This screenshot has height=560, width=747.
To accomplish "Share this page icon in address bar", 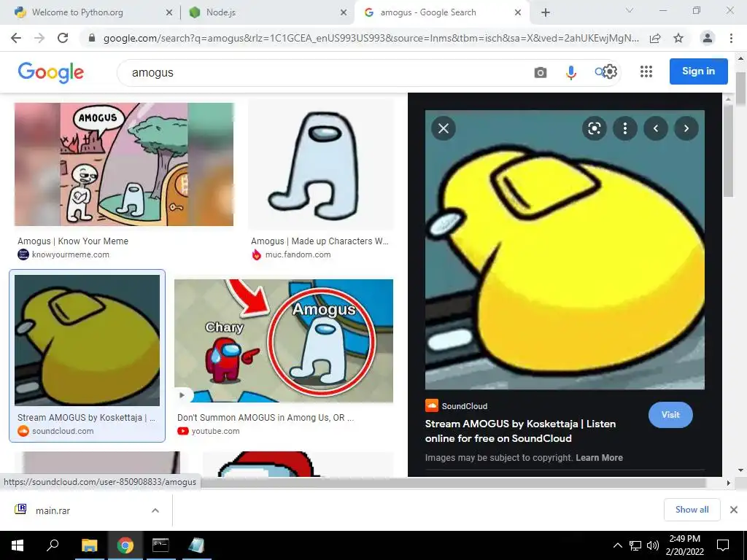I will click(655, 38).
